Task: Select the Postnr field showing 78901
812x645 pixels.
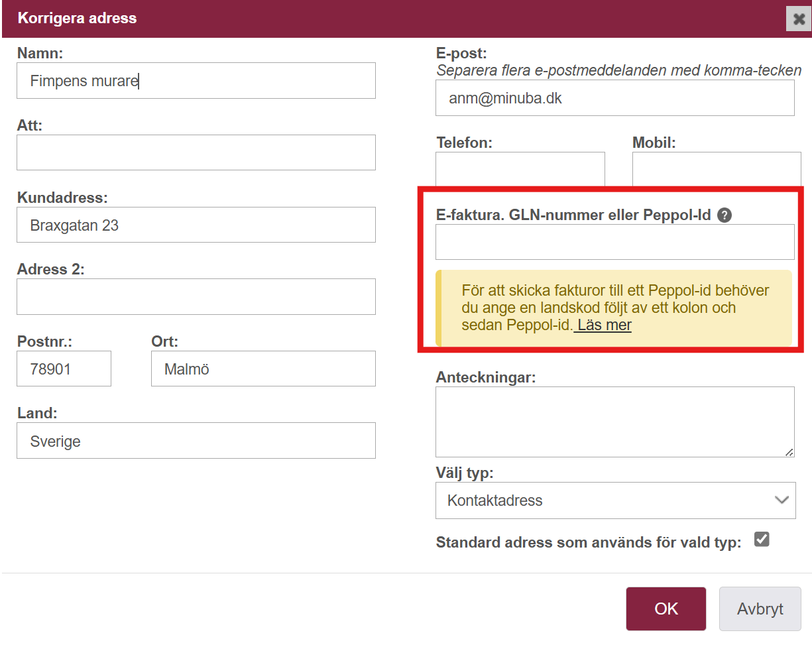Action: tap(64, 369)
